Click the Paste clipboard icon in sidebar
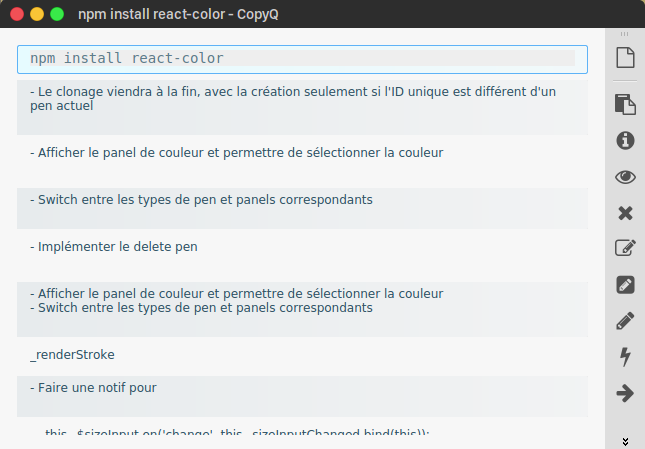Viewport: 645px width, 449px height. [626, 103]
